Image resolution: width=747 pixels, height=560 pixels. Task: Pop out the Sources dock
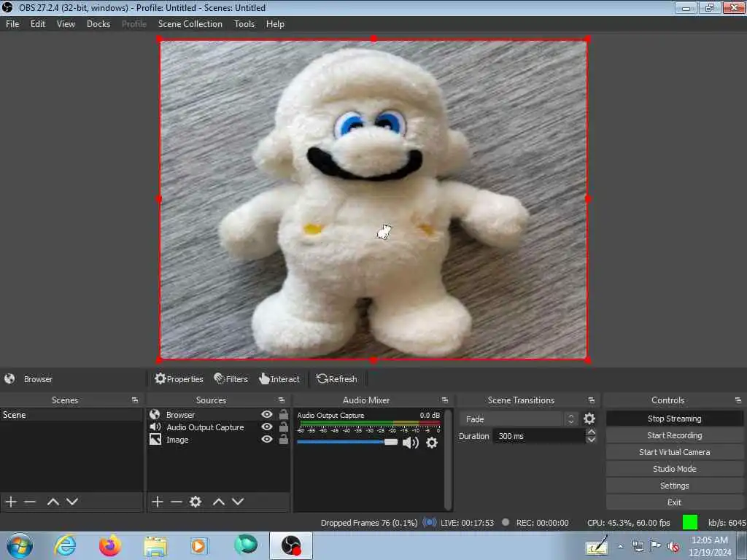(x=281, y=400)
